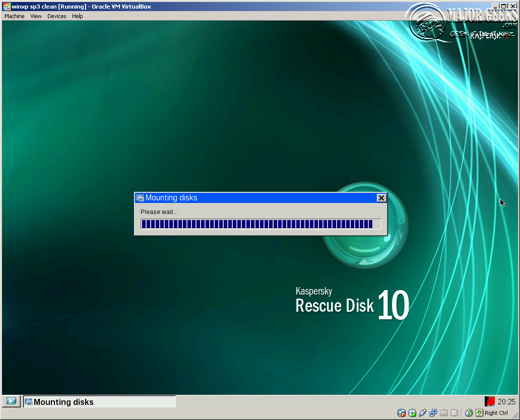Click the display status icon with blue squares

(433, 413)
